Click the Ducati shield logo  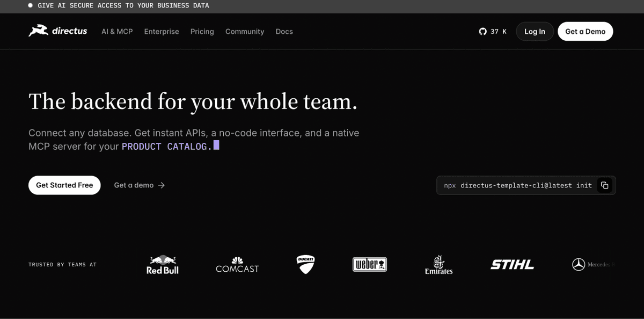coord(305,265)
